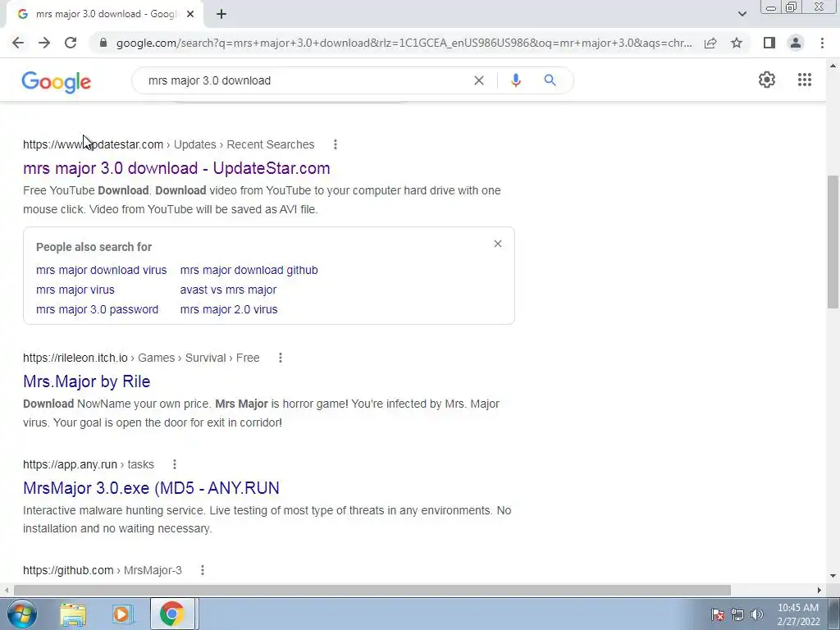Open the volume control tray icon
The width and height of the screenshot is (840, 630).
coord(757,614)
